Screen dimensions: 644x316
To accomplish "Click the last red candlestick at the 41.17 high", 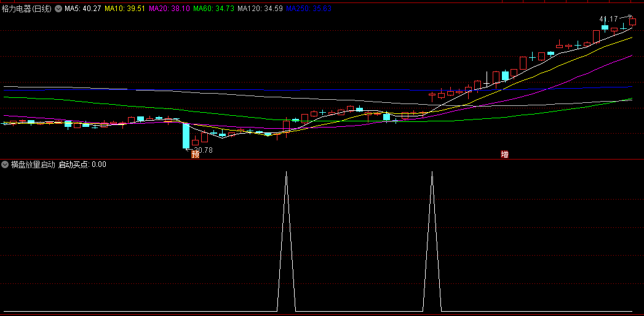I will coord(632,22).
